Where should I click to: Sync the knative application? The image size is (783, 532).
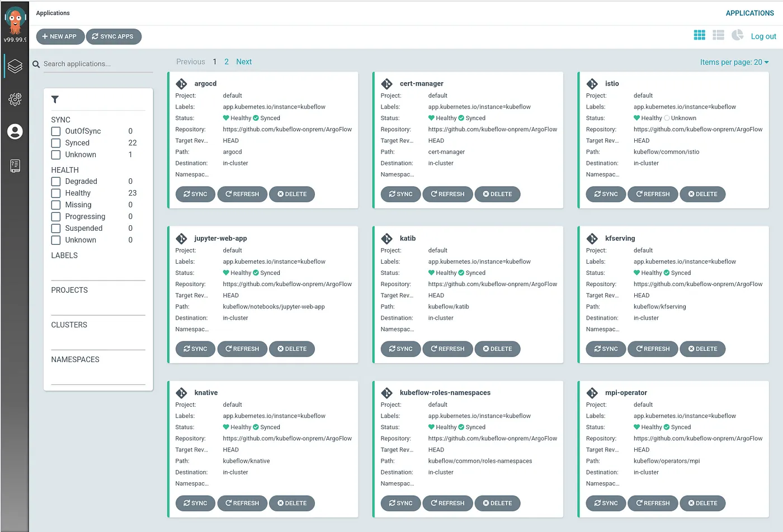[195, 503]
